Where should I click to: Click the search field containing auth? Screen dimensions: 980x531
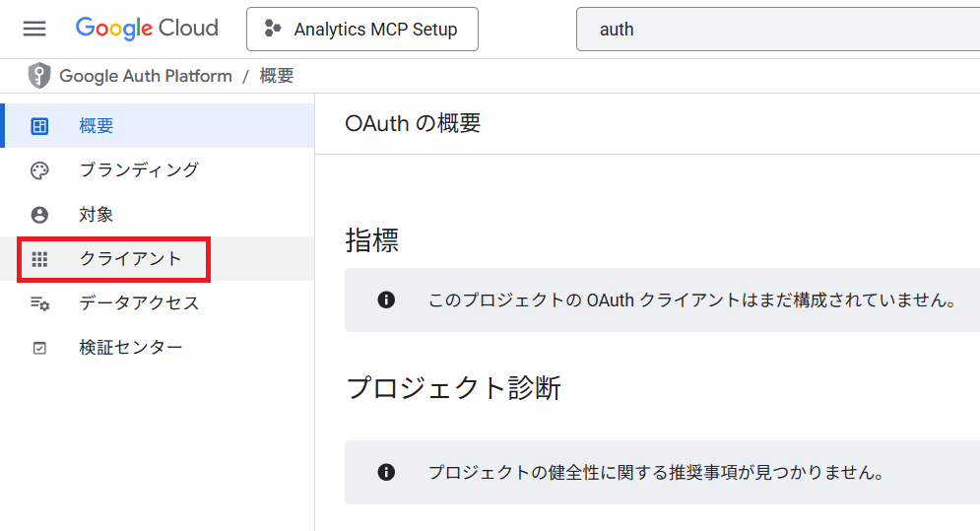(x=778, y=30)
